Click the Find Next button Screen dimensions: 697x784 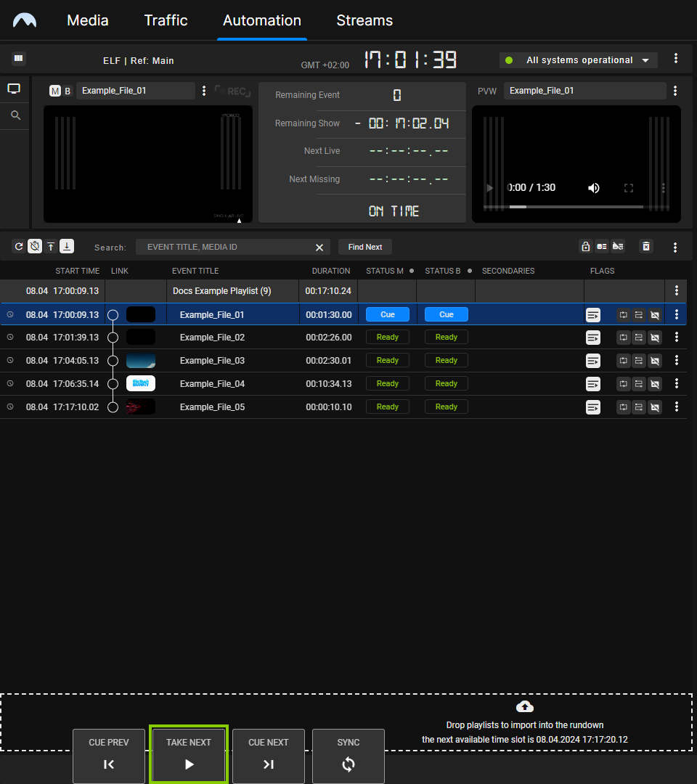[364, 247]
